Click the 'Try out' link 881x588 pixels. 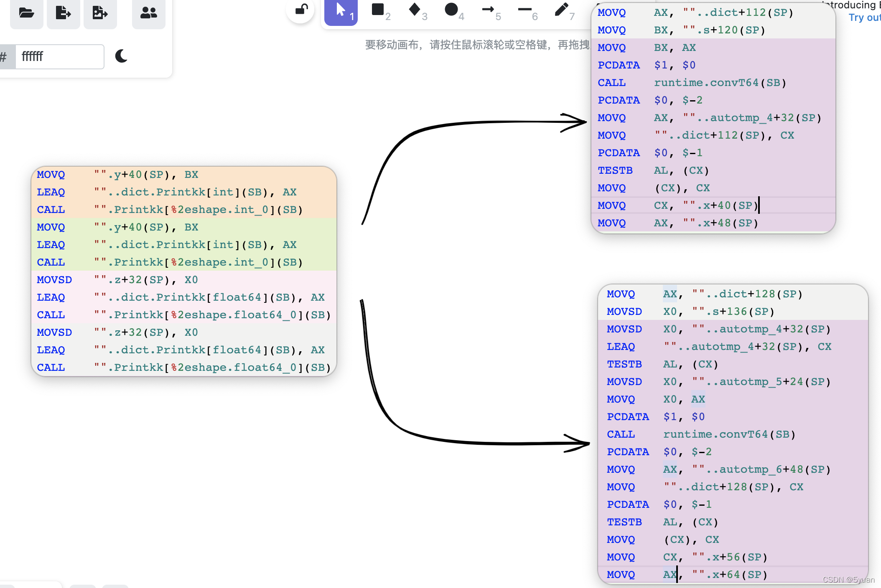(x=864, y=18)
